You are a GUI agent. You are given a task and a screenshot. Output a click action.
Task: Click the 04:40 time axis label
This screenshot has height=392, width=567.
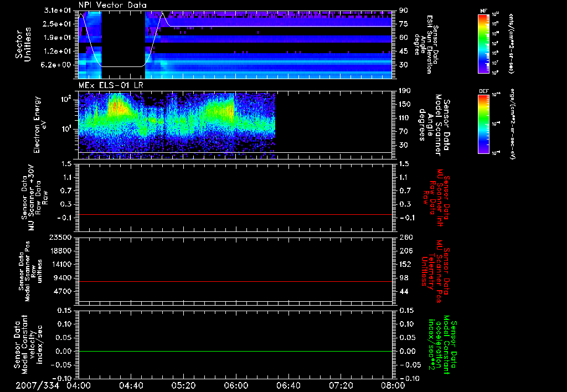131,385
